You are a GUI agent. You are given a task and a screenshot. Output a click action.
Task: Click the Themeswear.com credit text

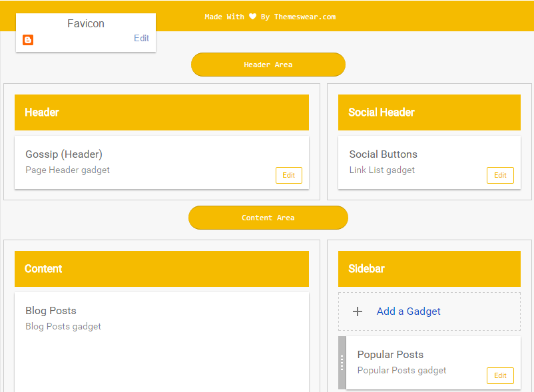click(304, 17)
